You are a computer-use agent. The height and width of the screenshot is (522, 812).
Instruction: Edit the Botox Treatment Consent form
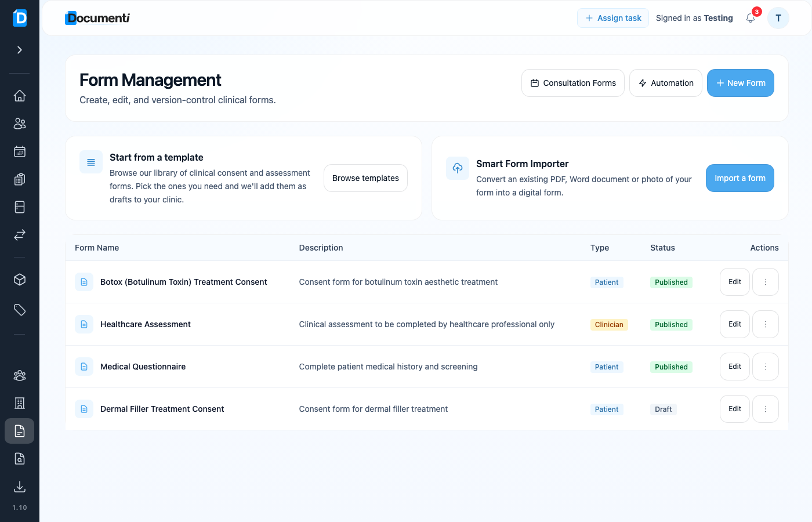pyautogui.click(x=735, y=282)
